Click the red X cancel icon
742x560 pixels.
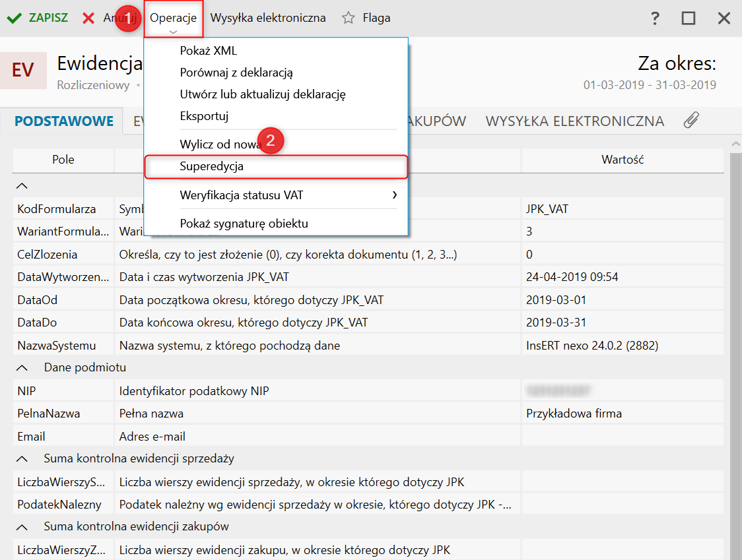click(x=88, y=18)
